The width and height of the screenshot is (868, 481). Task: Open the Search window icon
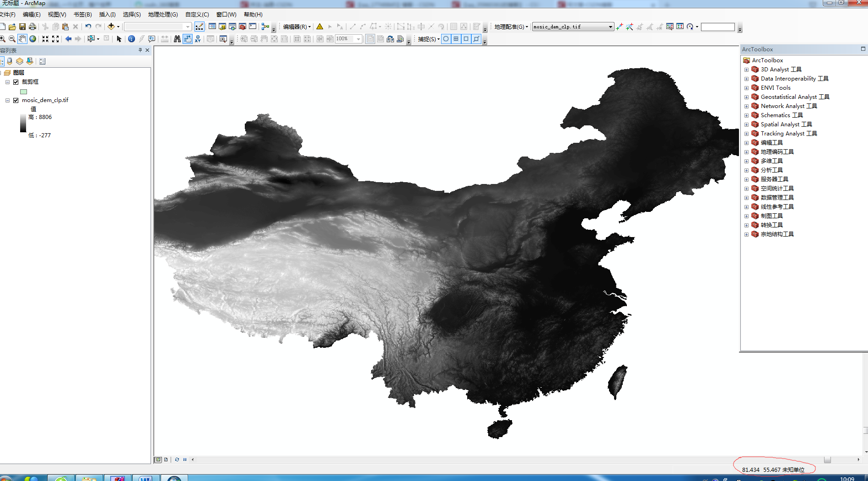coord(232,27)
